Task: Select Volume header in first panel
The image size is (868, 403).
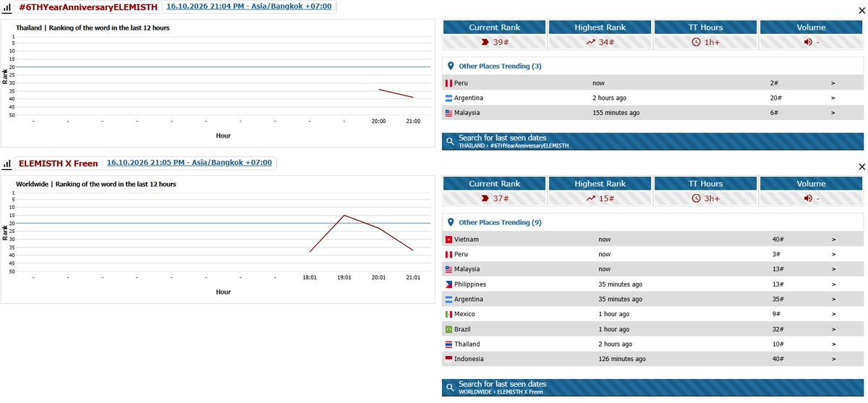Action: pyautogui.click(x=812, y=27)
